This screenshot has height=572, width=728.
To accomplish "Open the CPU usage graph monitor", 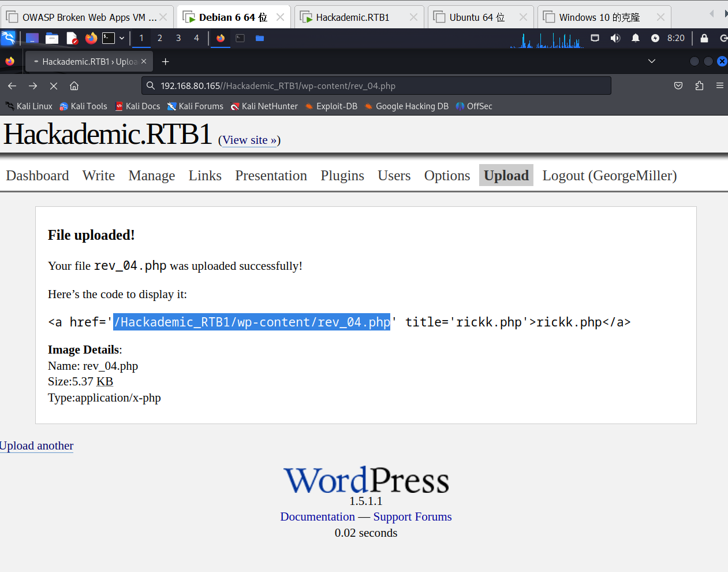I will click(547, 39).
